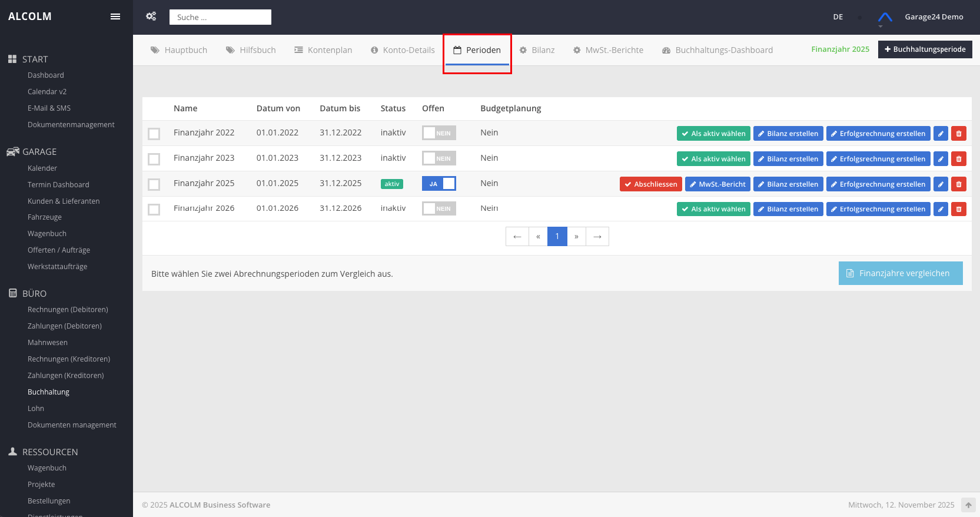Open the Garage24 Demo user menu
This screenshot has height=517, width=980.
coord(934,17)
